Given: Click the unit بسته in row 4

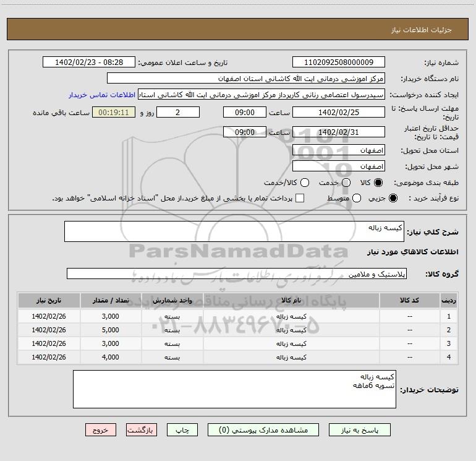Looking at the screenshot, I should pos(172,358).
